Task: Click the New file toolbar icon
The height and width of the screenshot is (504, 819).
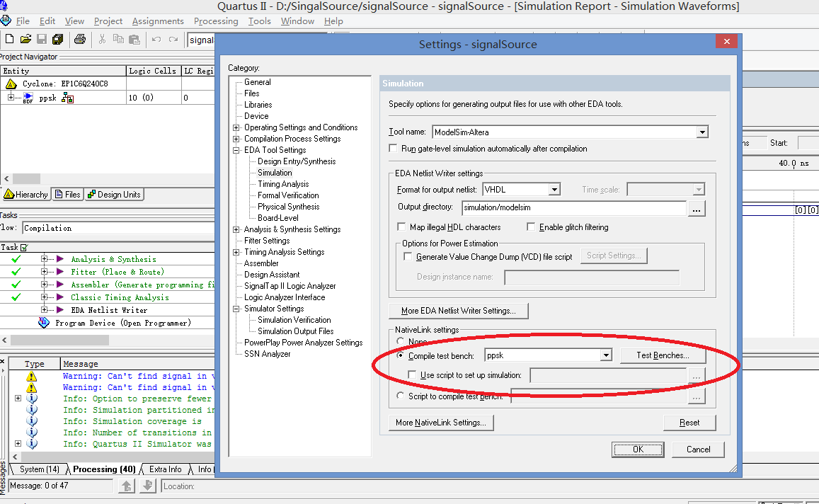Action: click(9, 39)
